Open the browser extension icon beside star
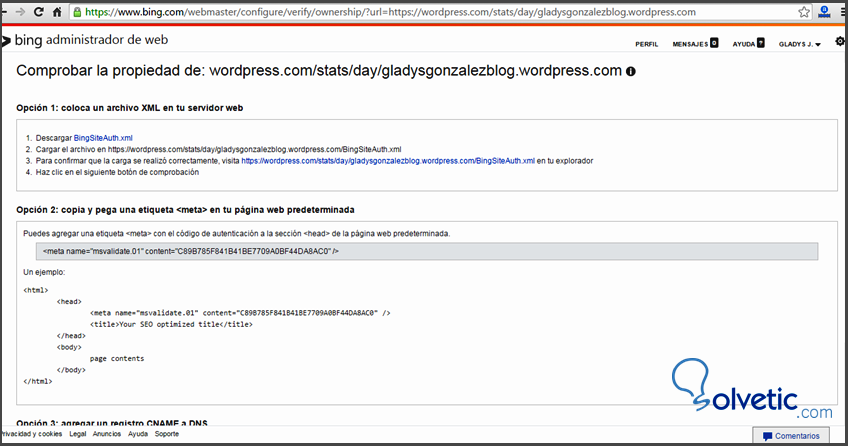The image size is (848, 446). [x=824, y=12]
